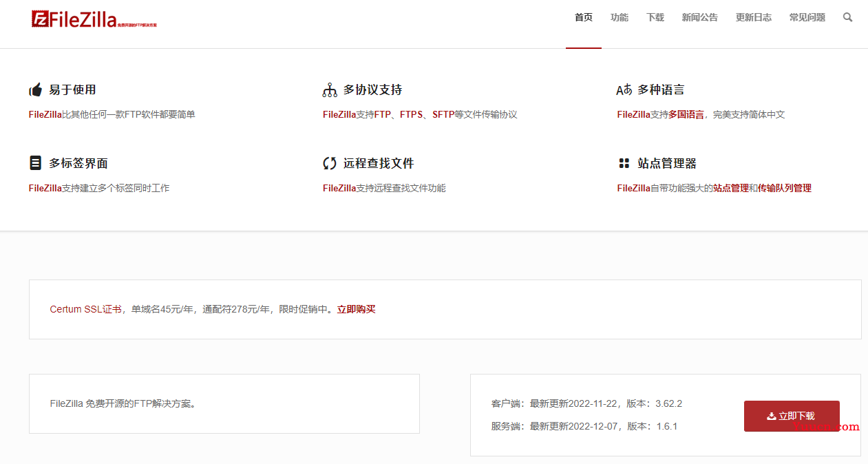Open the search magnifier icon
This screenshot has width=868, height=464.
point(848,17)
